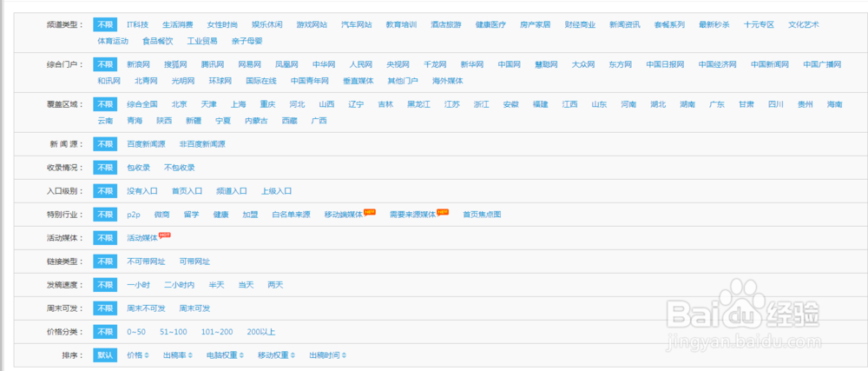
Task: Select the 亲子母婴 channel filter
Action: (x=247, y=41)
